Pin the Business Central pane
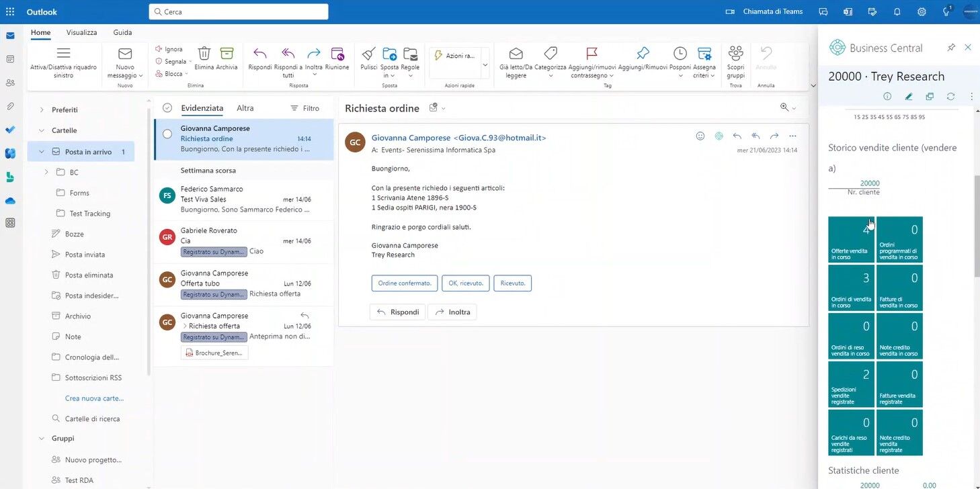 [951, 47]
